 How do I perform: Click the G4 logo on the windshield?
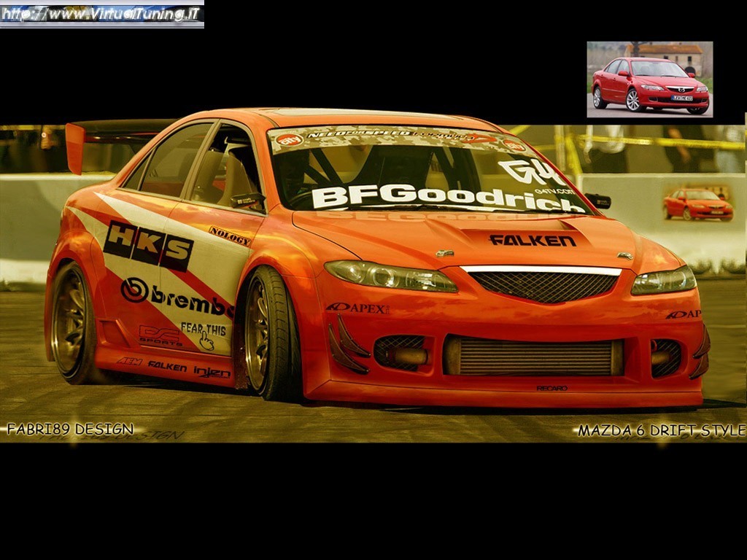(532, 172)
